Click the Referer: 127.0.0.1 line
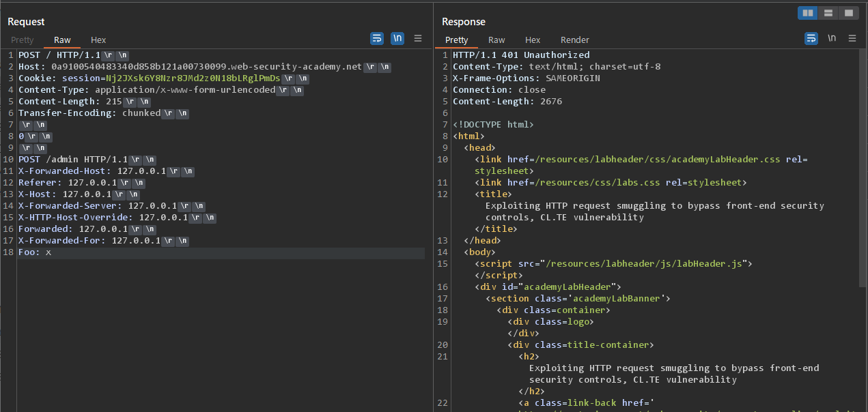Image resolution: width=868 pixels, height=412 pixels. pos(81,183)
